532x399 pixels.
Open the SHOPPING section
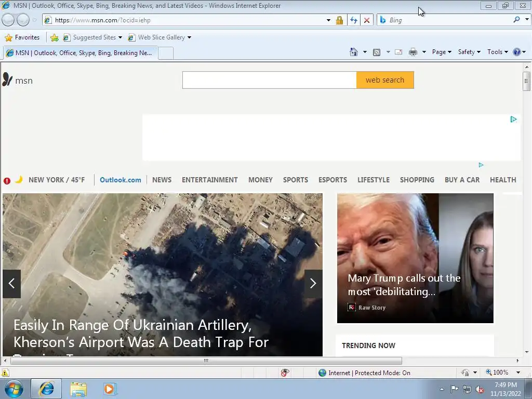click(x=417, y=180)
